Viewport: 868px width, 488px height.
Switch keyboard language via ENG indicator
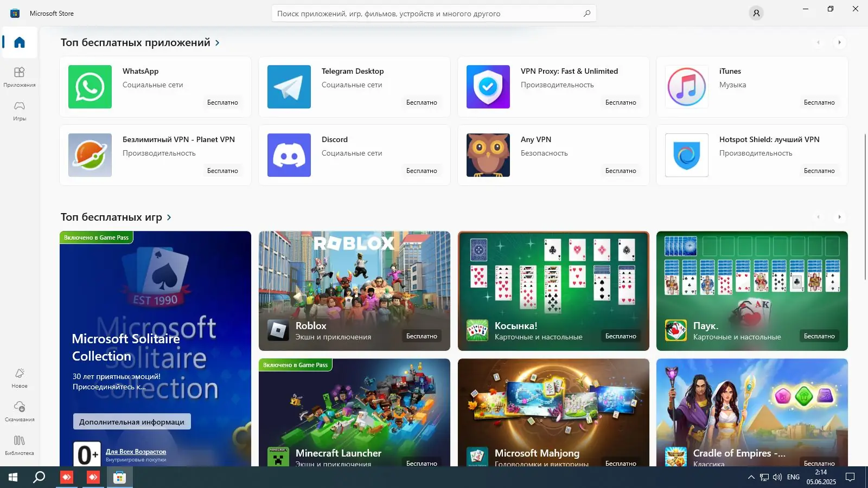(x=793, y=477)
